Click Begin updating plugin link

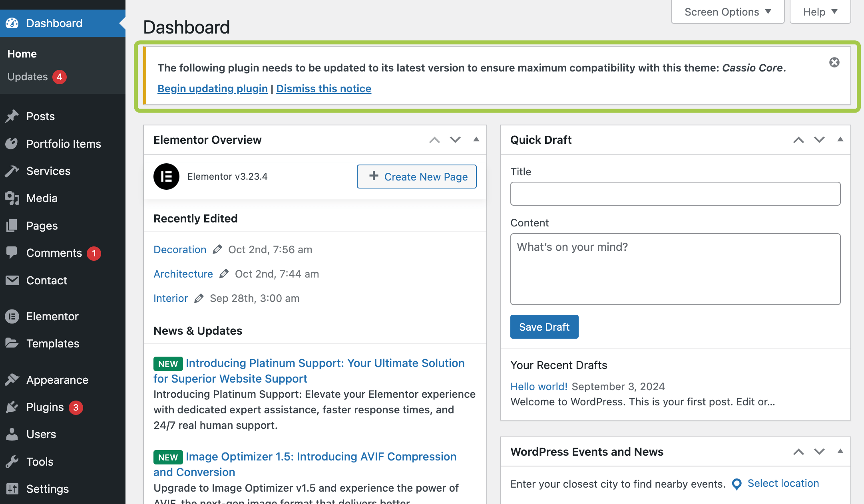tap(212, 89)
